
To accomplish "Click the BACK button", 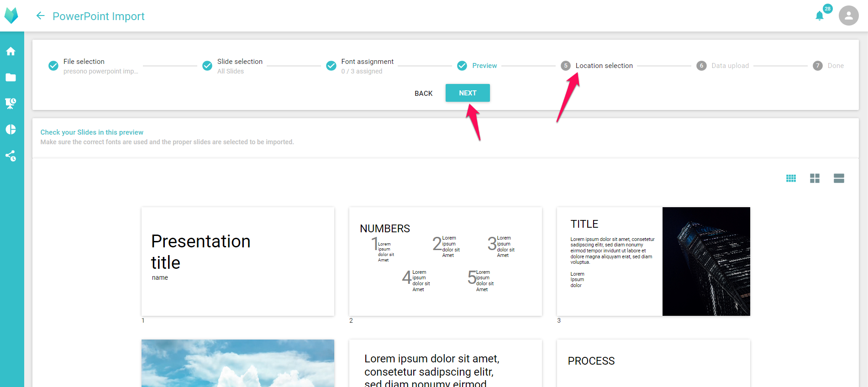I will coord(423,94).
